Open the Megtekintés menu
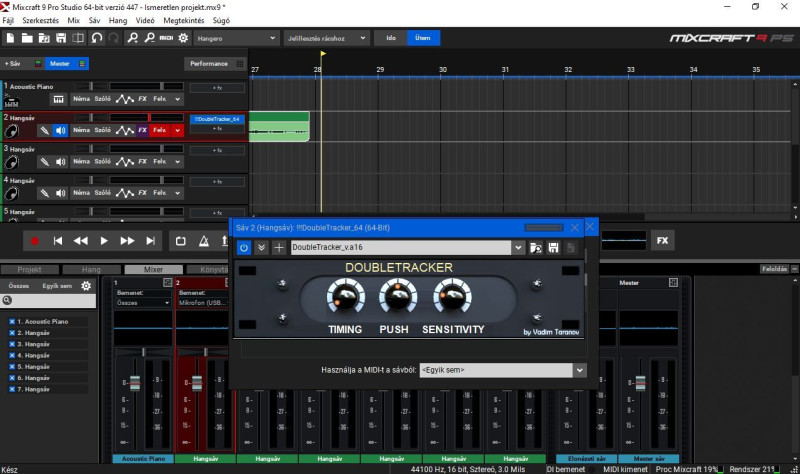The width and height of the screenshot is (800, 474). [x=184, y=20]
